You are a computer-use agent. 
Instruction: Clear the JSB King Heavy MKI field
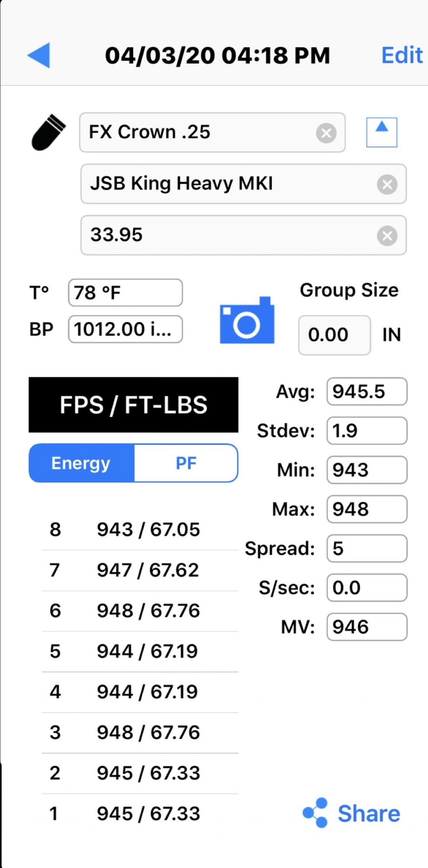[x=387, y=184]
